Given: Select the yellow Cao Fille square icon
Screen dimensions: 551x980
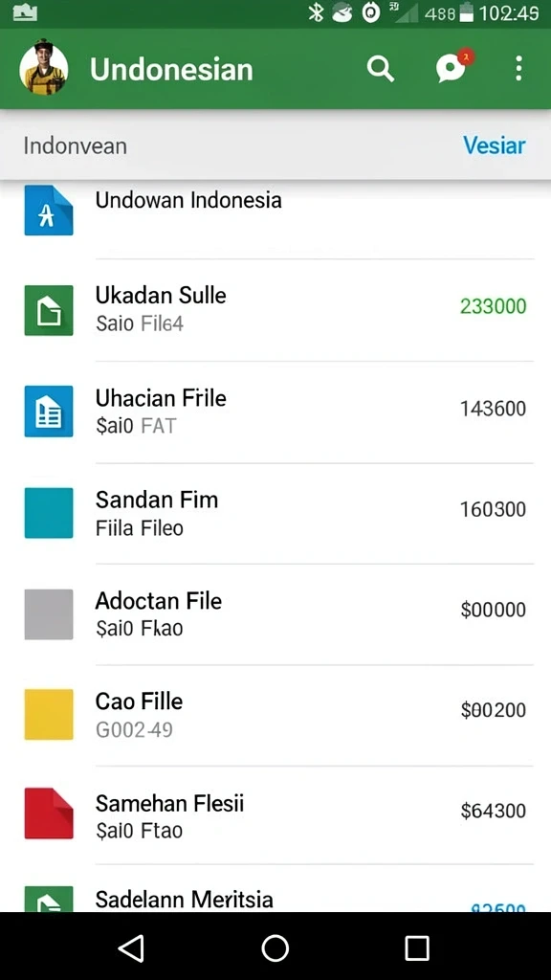Looking at the screenshot, I should coord(49,714).
